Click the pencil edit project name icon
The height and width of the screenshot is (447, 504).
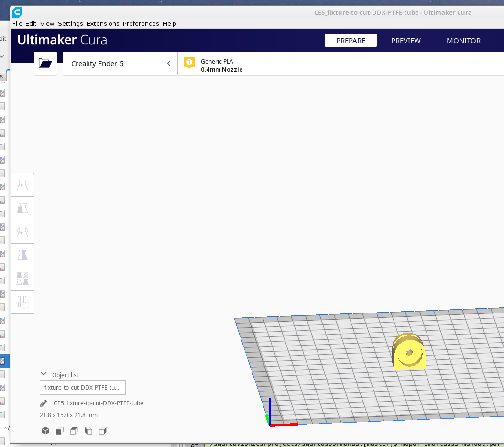(x=44, y=403)
